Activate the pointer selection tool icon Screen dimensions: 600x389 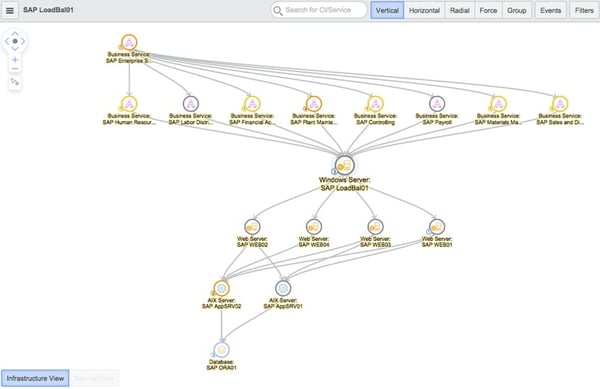click(15, 82)
